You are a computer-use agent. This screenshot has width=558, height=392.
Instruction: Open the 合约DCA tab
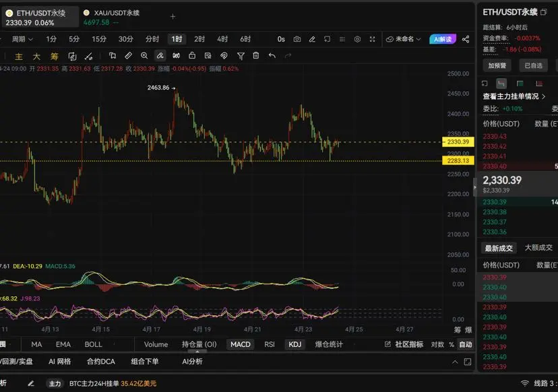(100, 362)
